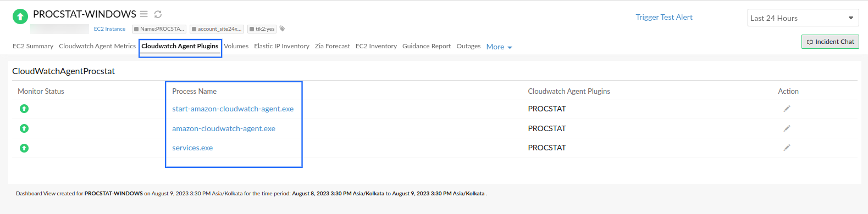This screenshot has width=868, height=214.
Task: Open the hamburger menu beside PROCSTAT-WINDOWS
Action: coord(143,14)
